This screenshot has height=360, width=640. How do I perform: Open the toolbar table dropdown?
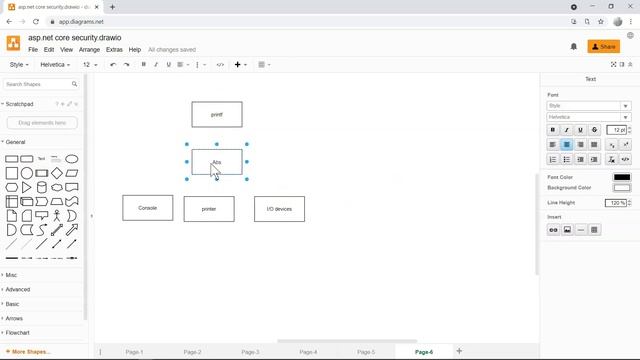tap(264, 64)
